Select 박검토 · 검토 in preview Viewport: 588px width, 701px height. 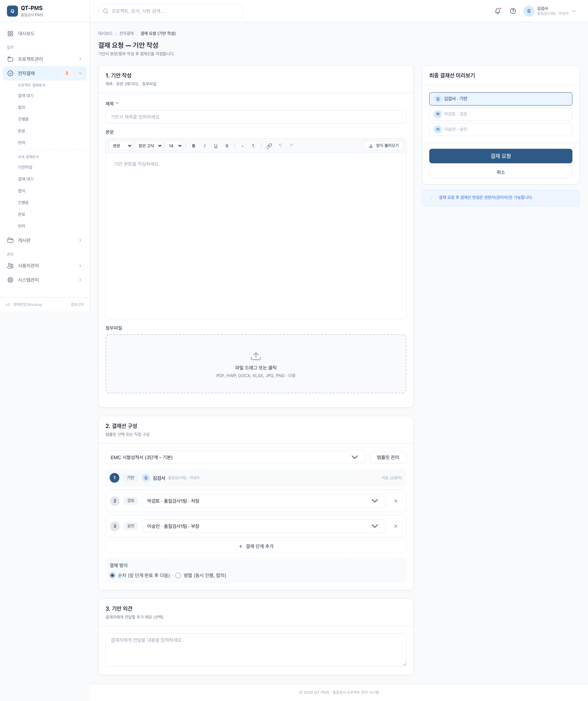[x=500, y=114]
